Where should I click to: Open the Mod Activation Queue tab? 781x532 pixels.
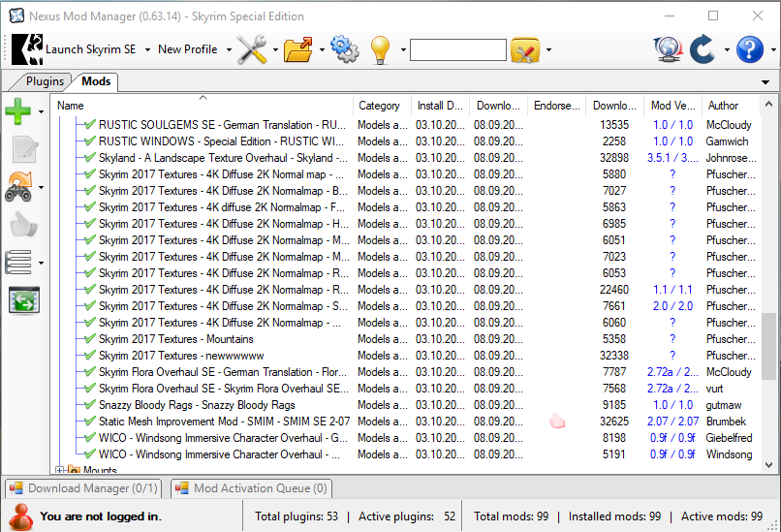click(252, 488)
